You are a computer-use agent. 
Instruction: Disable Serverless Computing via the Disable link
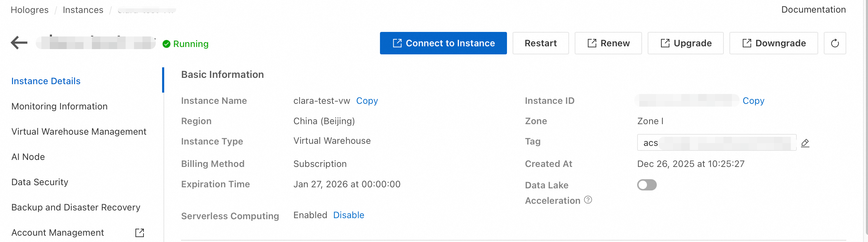348,215
